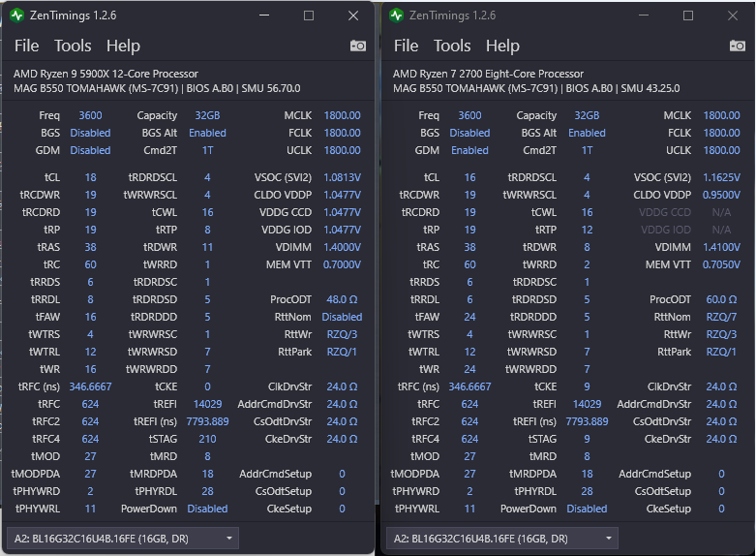Expand memory module dropdown in right window
The width and height of the screenshot is (756, 556).
pos(609,538)
